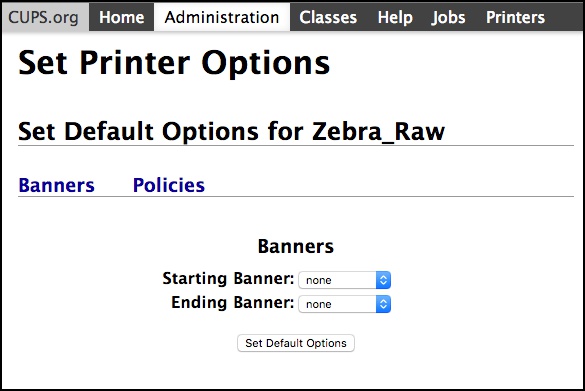585x391 pixels.
Task: Switch to the Classes tab
Action: click(328, 17)
